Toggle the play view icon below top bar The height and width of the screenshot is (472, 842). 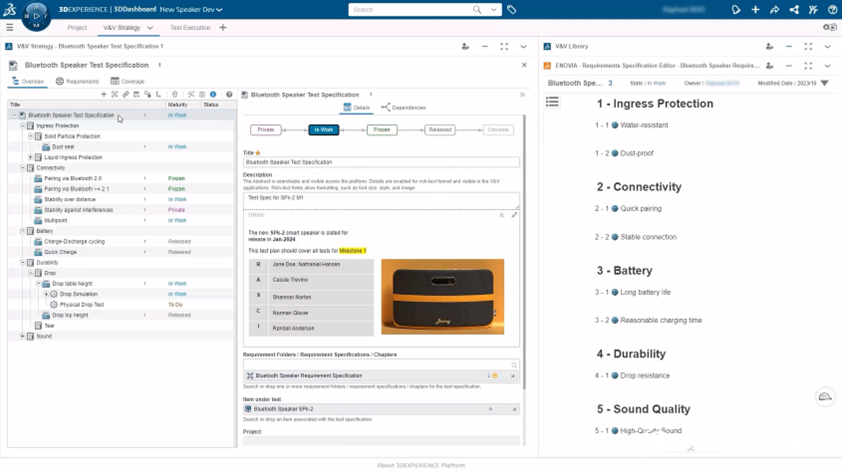pyautogui.click(x=830, y=27)
